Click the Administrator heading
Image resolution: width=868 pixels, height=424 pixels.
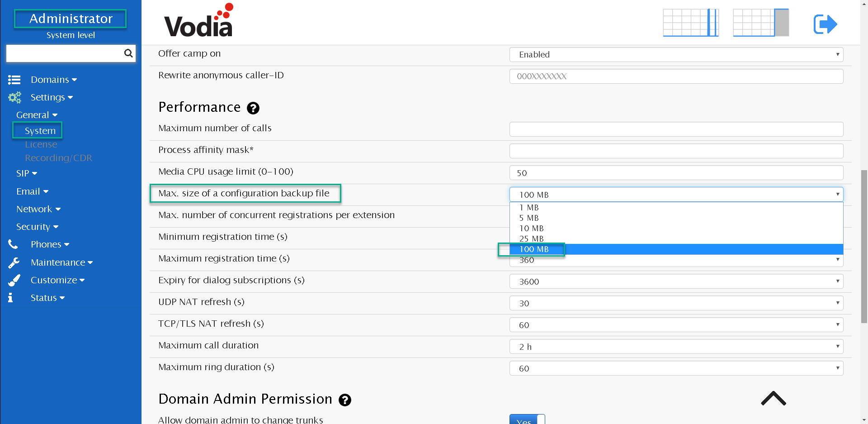click(x=71, y=19)
